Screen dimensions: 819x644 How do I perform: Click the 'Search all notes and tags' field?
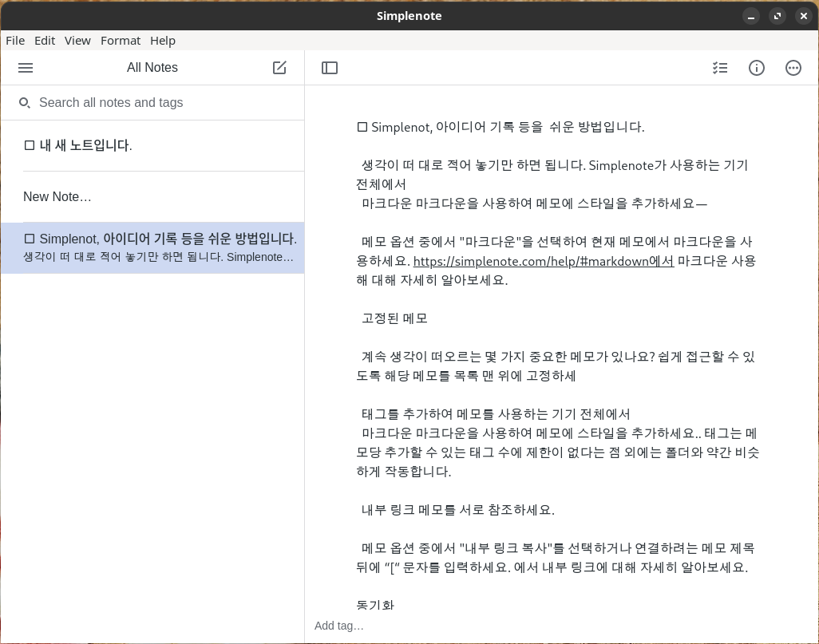pyautogui.click(x=152, y=103)
